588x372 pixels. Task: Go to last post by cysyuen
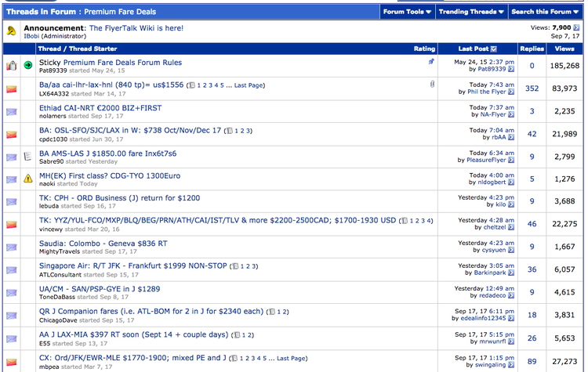511,250
